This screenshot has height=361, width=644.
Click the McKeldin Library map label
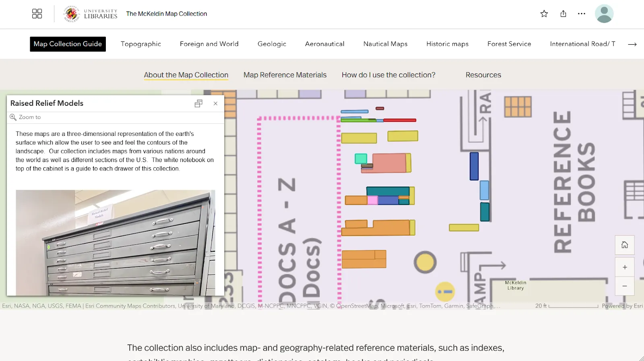[516, 285]
